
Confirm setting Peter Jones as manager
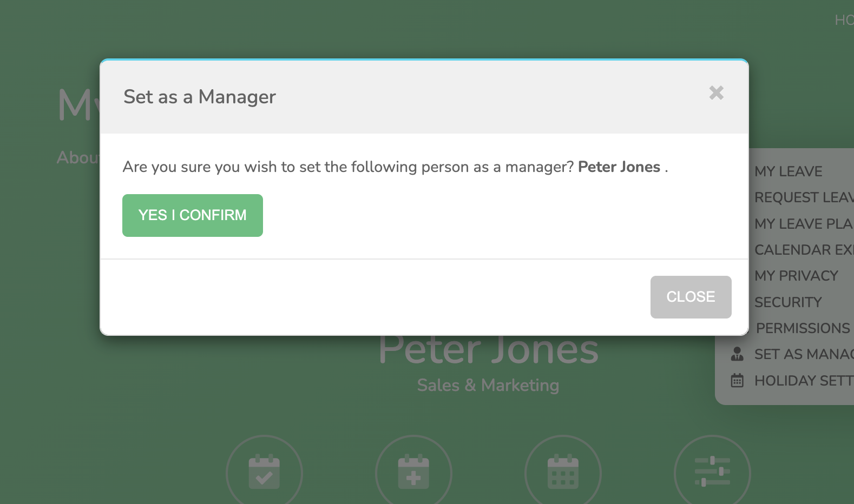(x=193, y=215)
